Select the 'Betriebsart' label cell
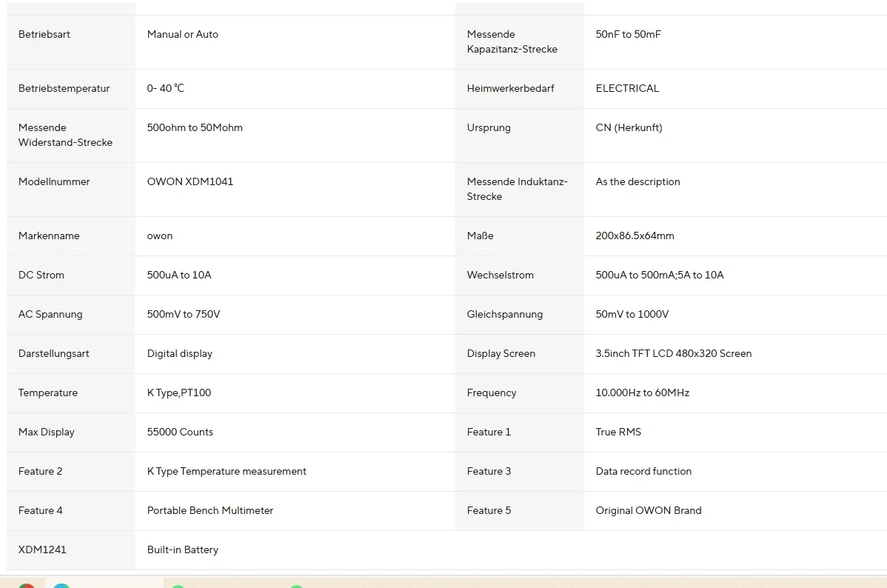887x588 pixels. (71, 42)
